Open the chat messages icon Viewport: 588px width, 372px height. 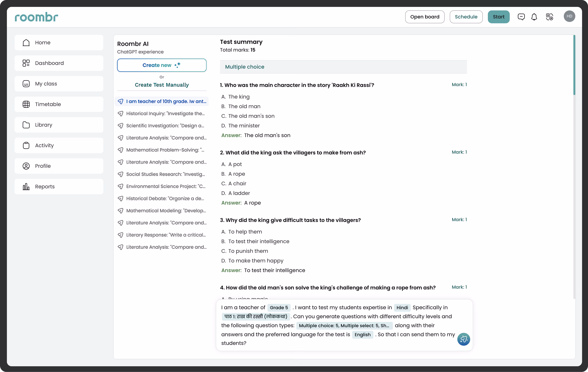coord(521,17)
